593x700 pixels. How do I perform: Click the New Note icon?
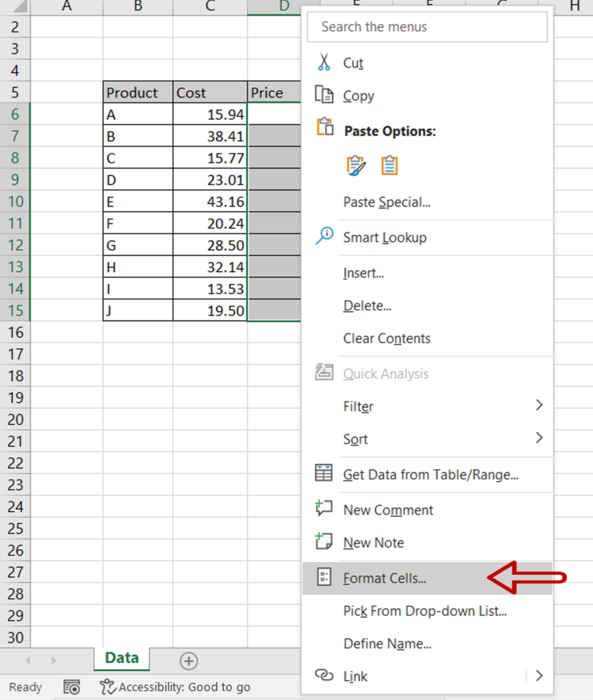click(x=324, y=541)
